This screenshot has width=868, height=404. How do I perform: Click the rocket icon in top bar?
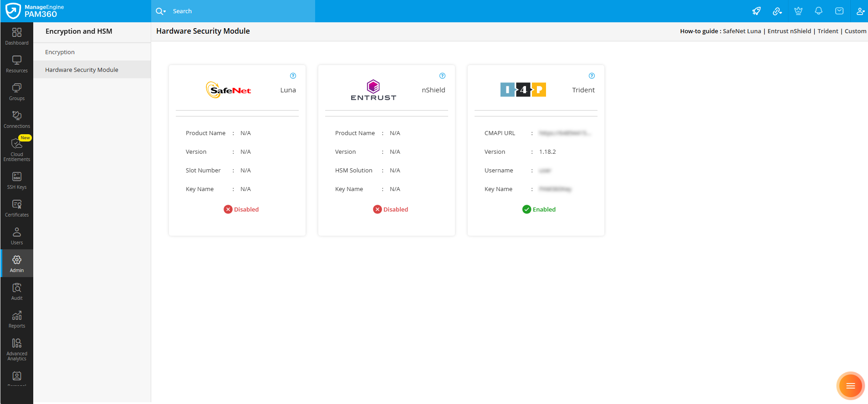(756, 11)
